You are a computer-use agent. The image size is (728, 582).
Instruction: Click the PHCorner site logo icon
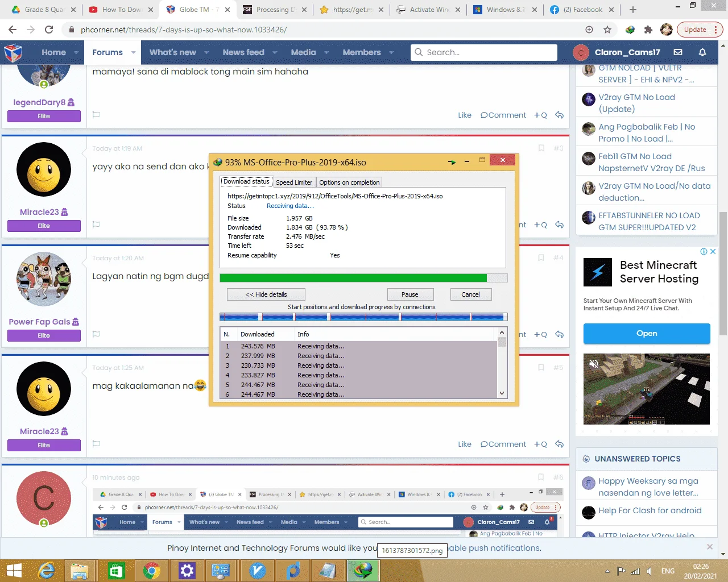[x=13, y=52]
